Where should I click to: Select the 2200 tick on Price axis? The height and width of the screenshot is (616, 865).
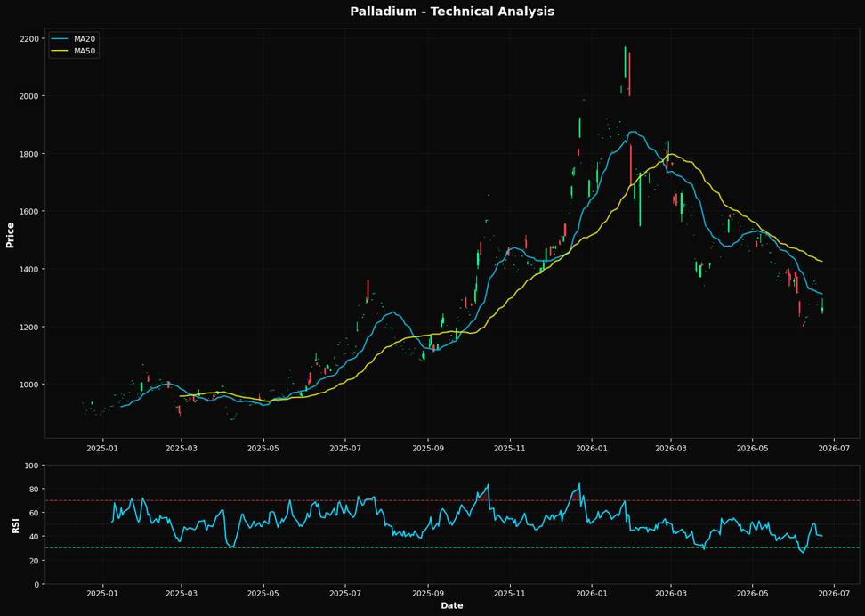(x=30, y=38)
